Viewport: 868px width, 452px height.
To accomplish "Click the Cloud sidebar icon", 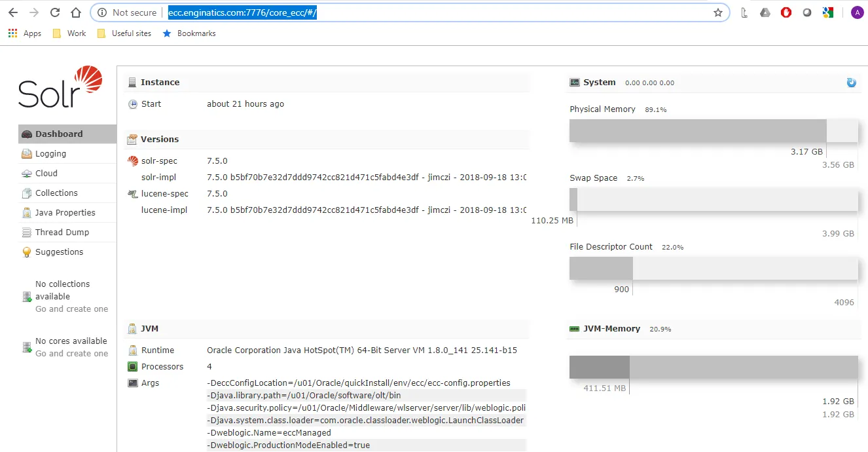I will (27, 174).
